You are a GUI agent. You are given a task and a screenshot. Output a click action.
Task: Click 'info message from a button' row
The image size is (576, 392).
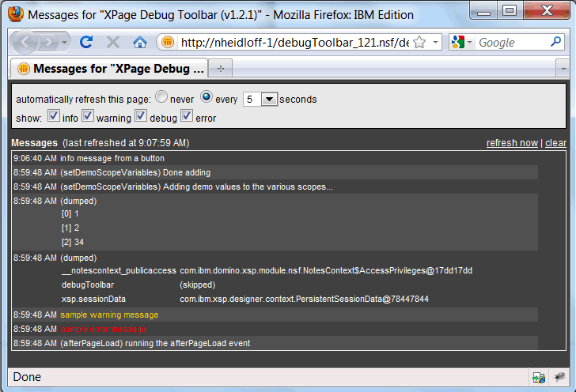click(x=275, y=158)
